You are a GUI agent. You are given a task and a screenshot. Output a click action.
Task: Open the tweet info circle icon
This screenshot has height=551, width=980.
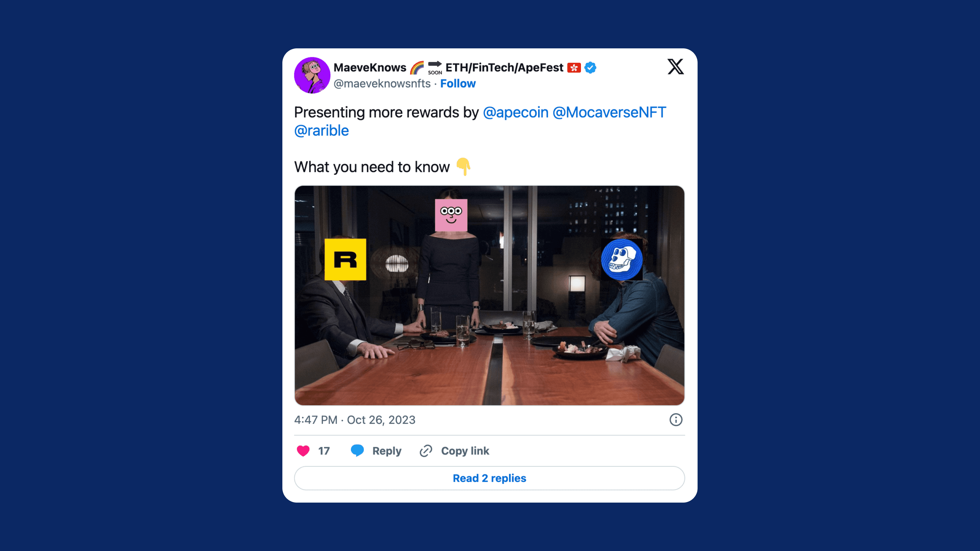[676, 420]
